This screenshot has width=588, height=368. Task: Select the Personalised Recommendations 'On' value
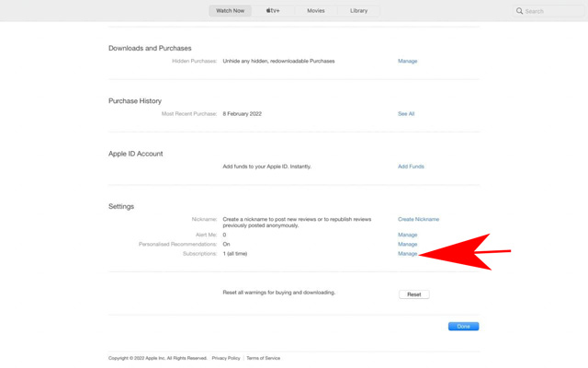(x=226, y=244)
